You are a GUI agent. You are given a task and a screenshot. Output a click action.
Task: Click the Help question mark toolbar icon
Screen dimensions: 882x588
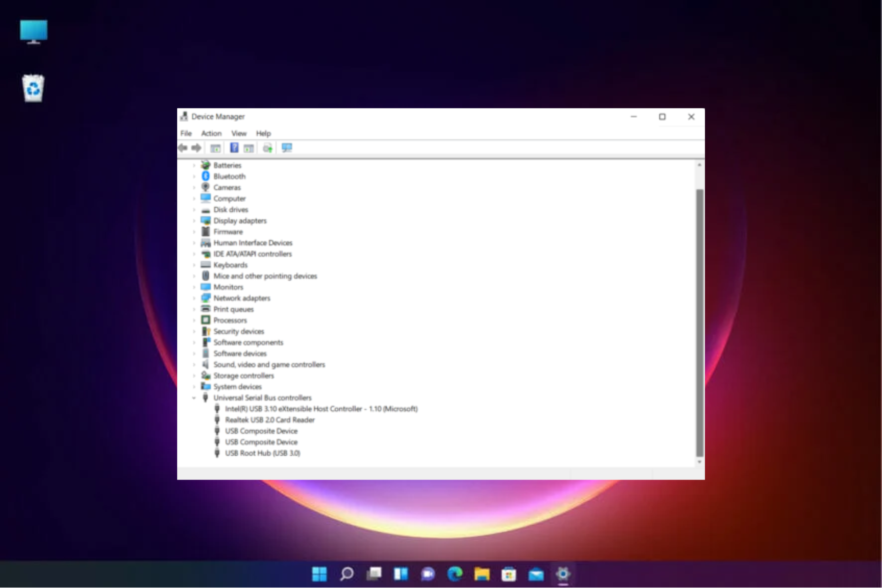[x=234, y=148]
